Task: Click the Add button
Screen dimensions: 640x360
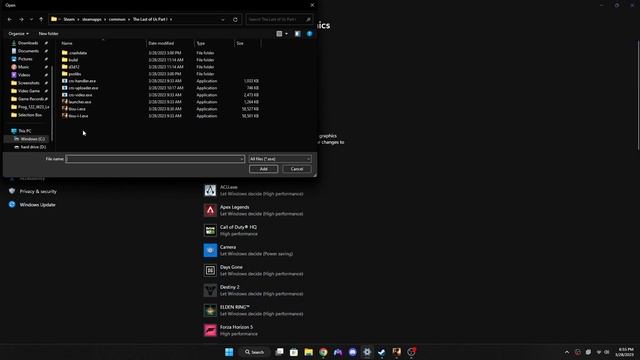Action: [263, 169]
